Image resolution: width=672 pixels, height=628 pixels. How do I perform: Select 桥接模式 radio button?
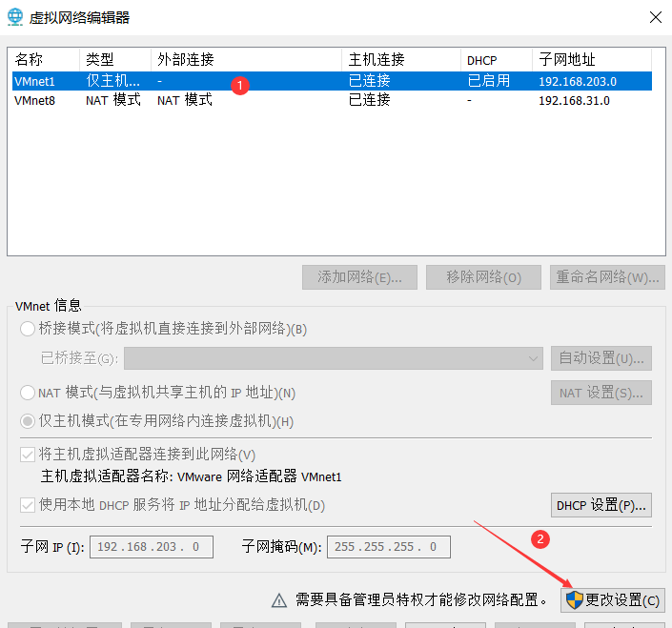pos(28,329)
